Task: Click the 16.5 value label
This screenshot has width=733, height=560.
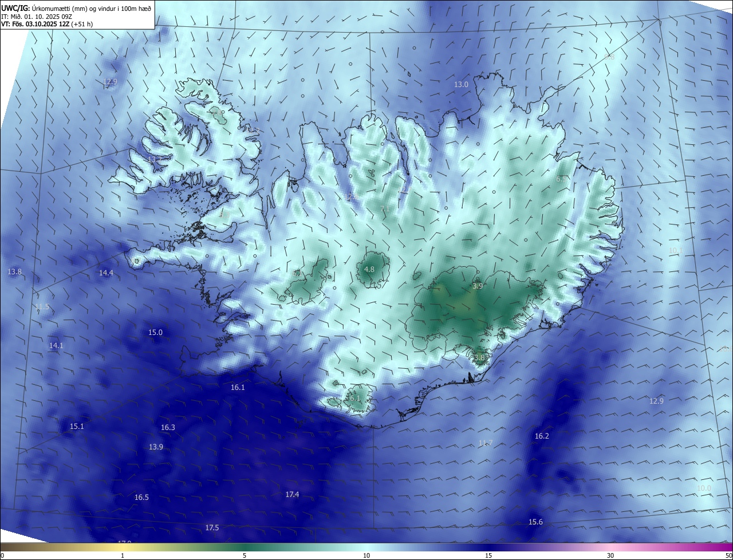Action: (x=141, y=498)
